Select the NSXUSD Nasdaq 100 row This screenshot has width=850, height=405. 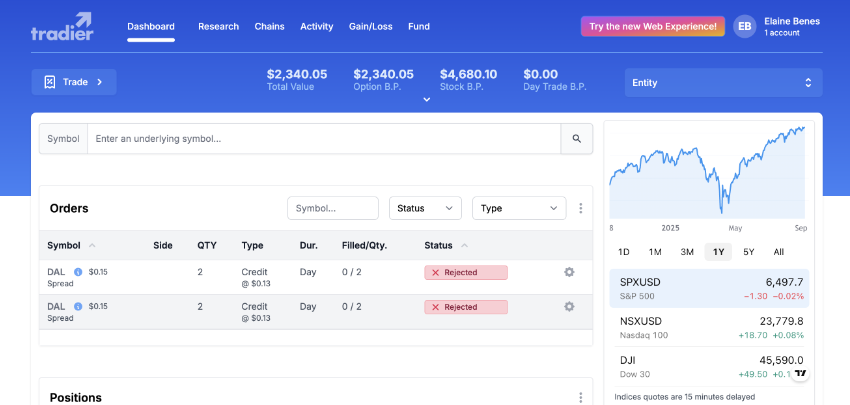click(709, 327)
